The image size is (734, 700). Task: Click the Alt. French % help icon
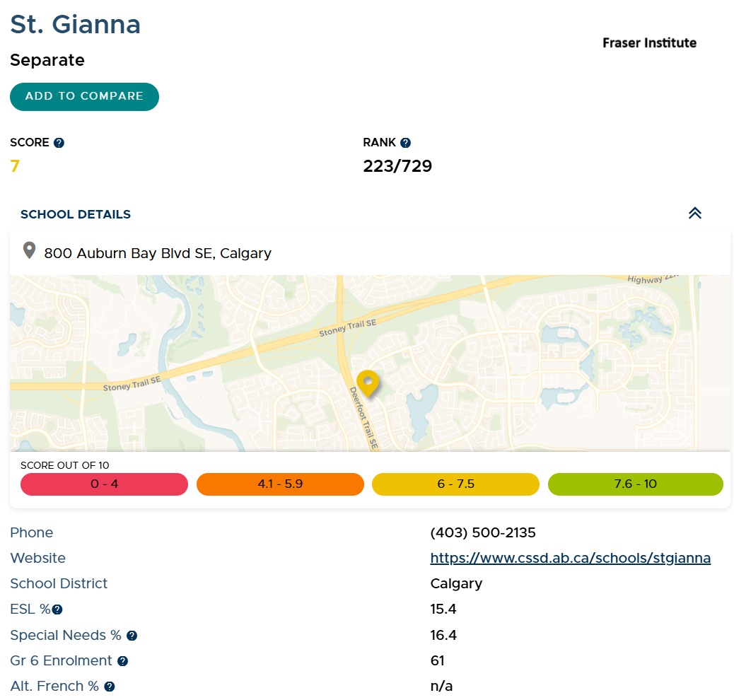[x=109, y=687]
